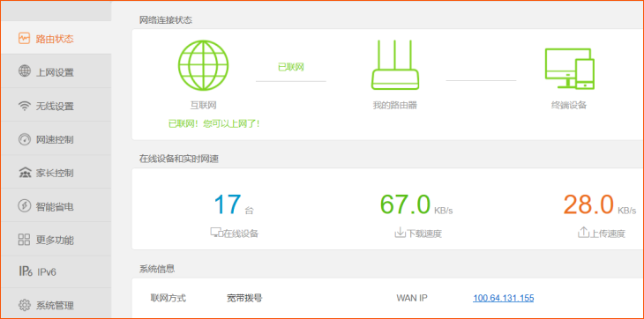Click the IP6 icon in sidebar
The width and height of the screenshot is (644, 319).
[x=26, y=271]
